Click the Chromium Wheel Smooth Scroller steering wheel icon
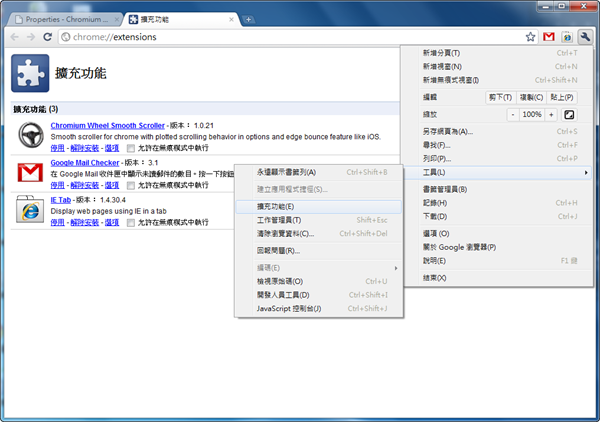Image resolution: width=600 pixels, height=422 pixels. pyautogui.click(x=31, y=135)
